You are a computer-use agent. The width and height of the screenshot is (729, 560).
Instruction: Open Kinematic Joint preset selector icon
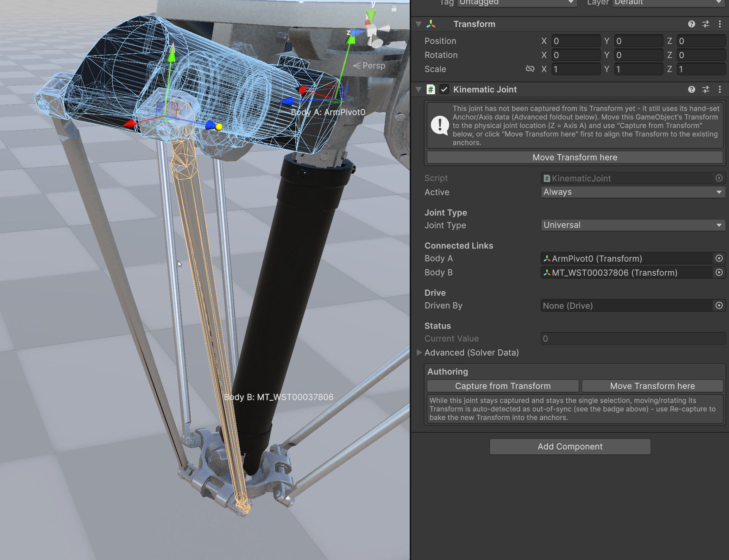[706, 89]
